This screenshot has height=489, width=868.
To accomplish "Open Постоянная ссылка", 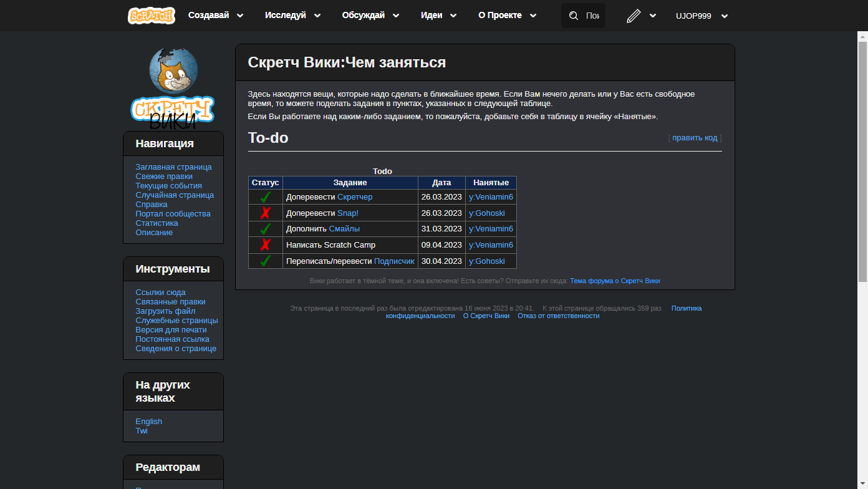I will tap(172, 339).
